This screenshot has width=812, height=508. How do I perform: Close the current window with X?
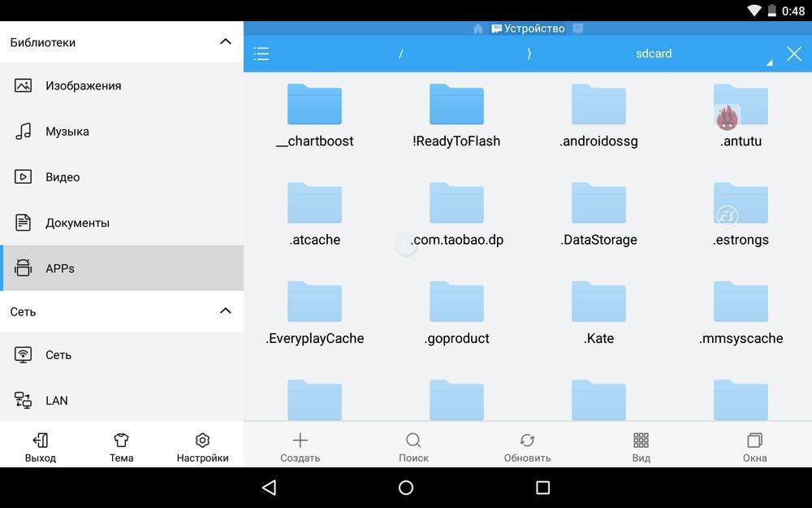[x=794, y=54]
